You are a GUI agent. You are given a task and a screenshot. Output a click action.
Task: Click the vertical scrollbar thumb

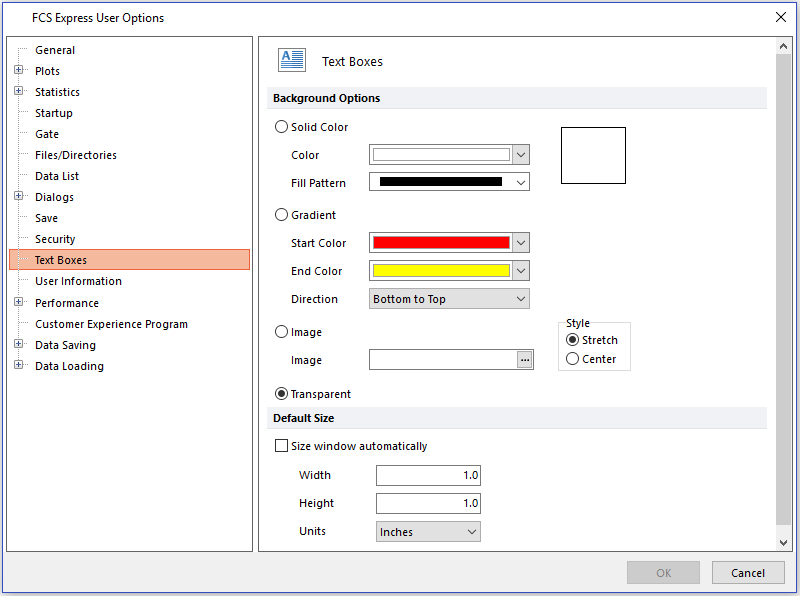coord(783,289)
